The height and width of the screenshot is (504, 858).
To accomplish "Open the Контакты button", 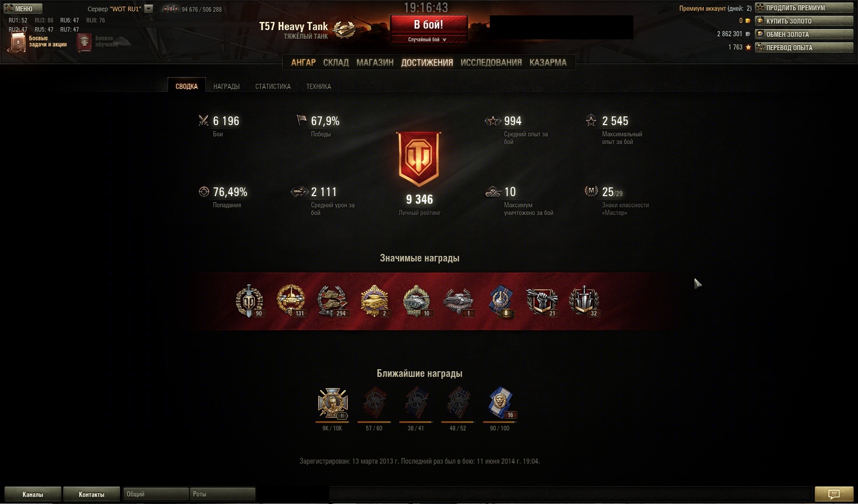I will point(91,494).
